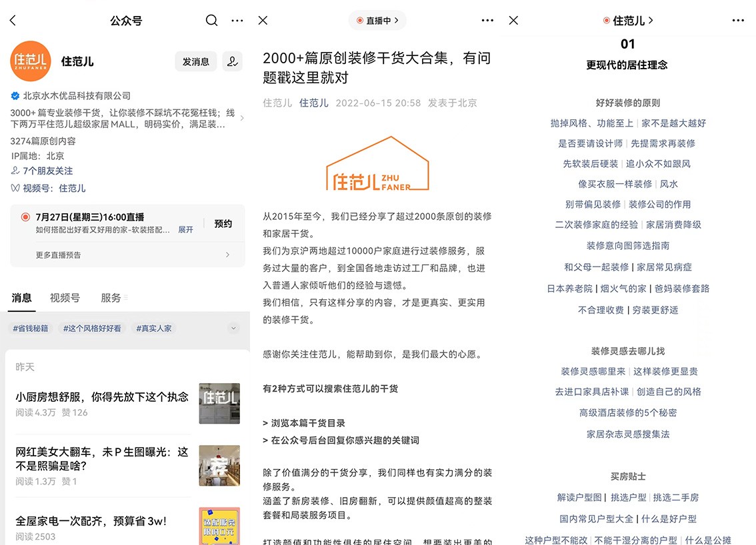Viewport: 756px width, 545px height.
Task: Expand the hashtag row chevron
Action: pos(233,328)
